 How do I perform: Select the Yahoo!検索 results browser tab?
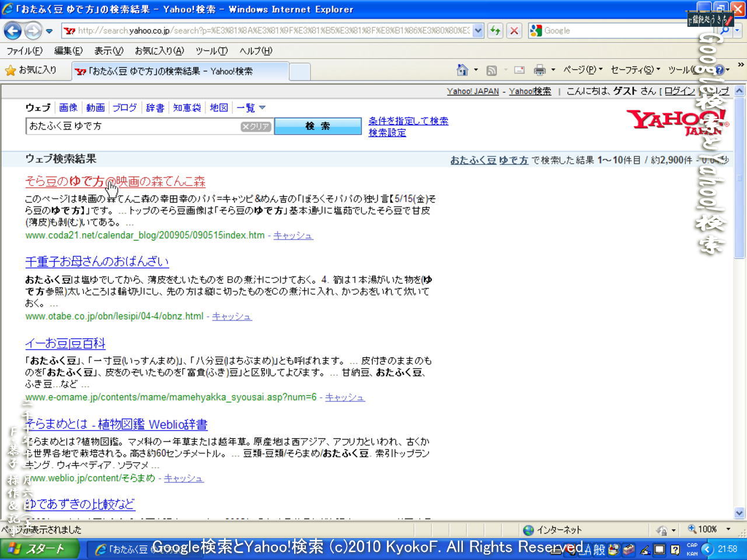point(180,71)
